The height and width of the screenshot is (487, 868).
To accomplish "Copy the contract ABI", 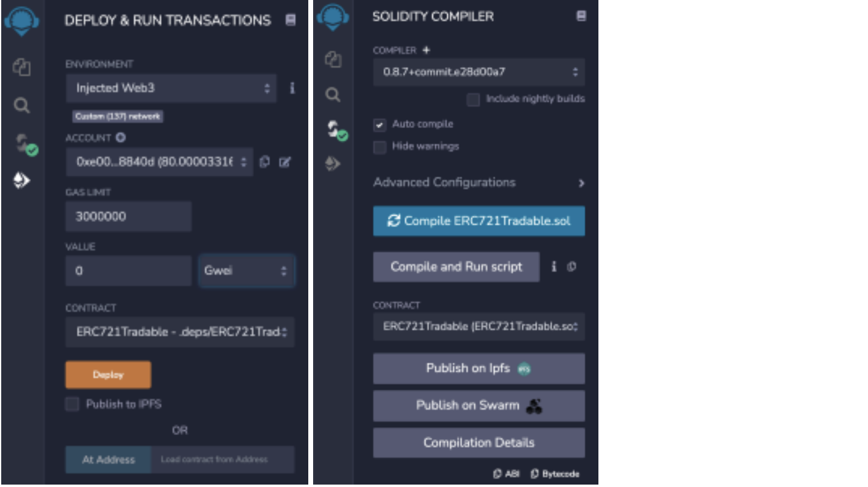I will pos(505,474).
